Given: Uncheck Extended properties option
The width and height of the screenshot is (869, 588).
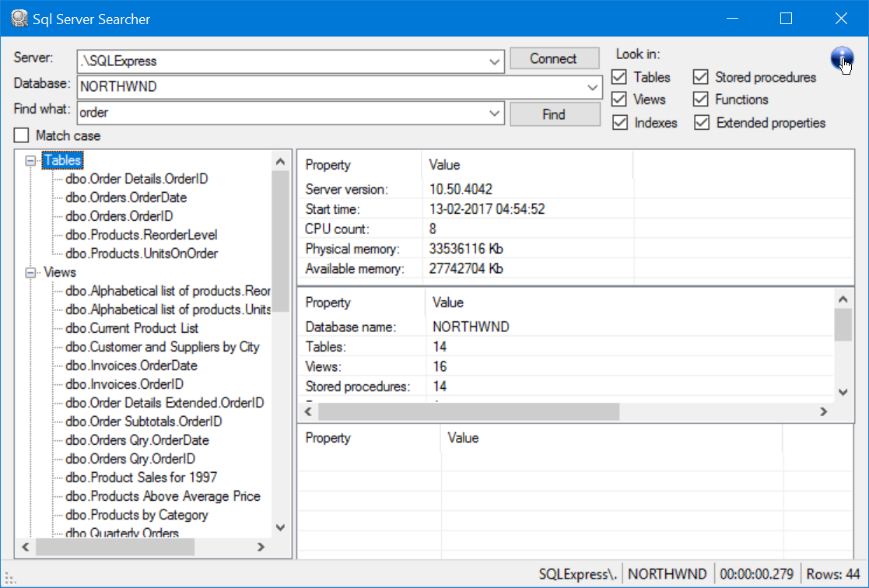Looking at the screenshot, I should (x=702, y=122).
